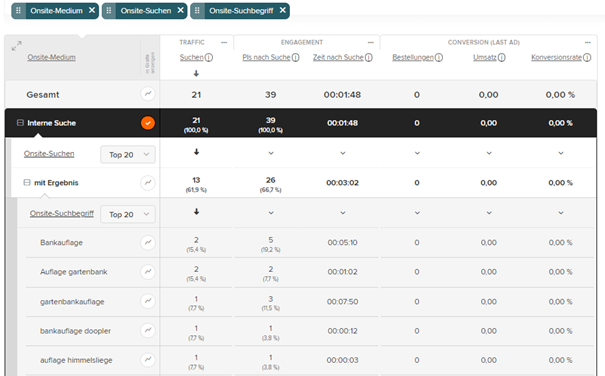The width and height of the screenshot is (605, 376).
Task: Select the Auflage gartenbank search term
Action: pos(74,272)
